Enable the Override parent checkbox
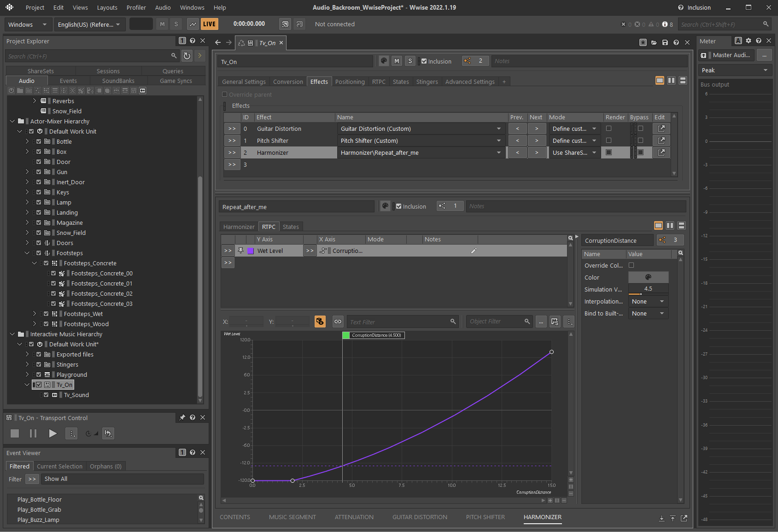This screenshot has height=532, width=778. (225, 94)
